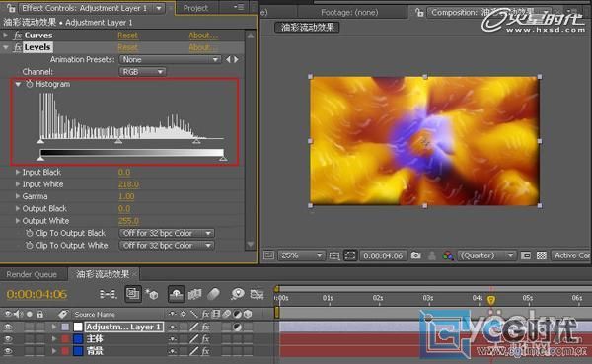Click the Effect Controls panel lock icon
Image resolution: width=592 pixels, height=364 pixels.
click(11, 8)
